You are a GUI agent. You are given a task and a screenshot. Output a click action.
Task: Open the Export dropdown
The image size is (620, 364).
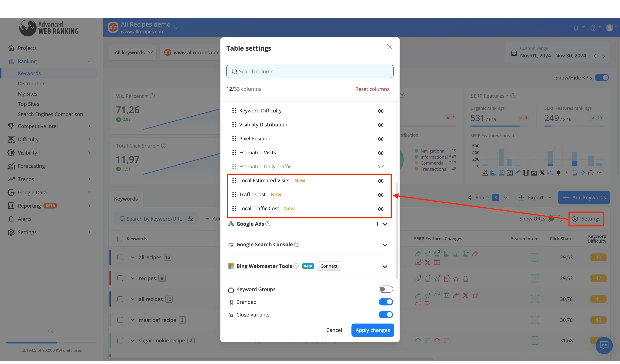pyautogui.click(x=535, y=198)
